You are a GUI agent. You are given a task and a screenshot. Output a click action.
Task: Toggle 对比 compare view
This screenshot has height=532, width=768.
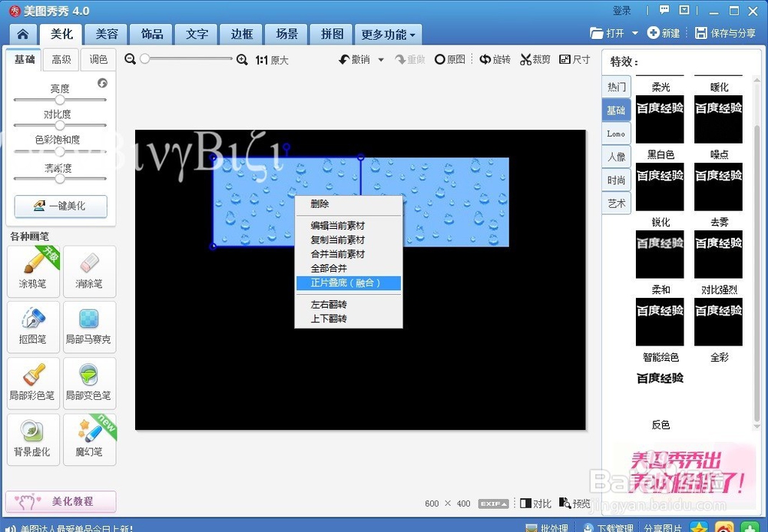pos(536,504)
